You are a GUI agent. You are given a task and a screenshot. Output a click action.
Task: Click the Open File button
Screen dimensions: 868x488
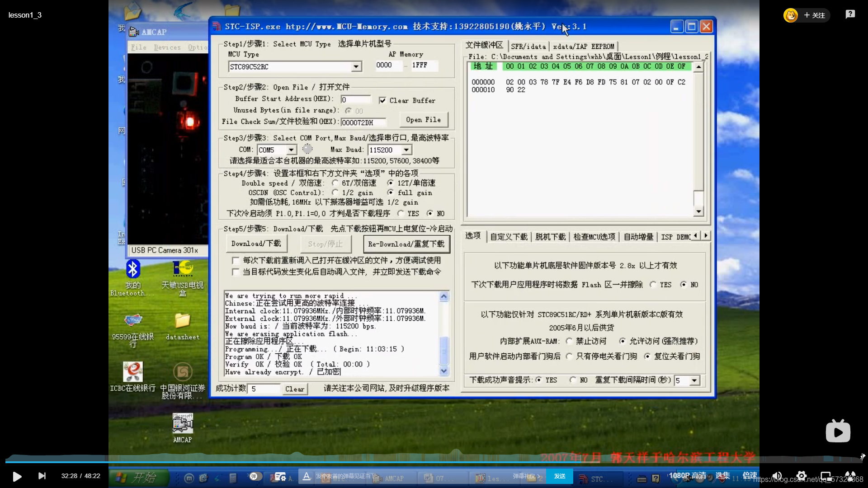pos(423,120)
